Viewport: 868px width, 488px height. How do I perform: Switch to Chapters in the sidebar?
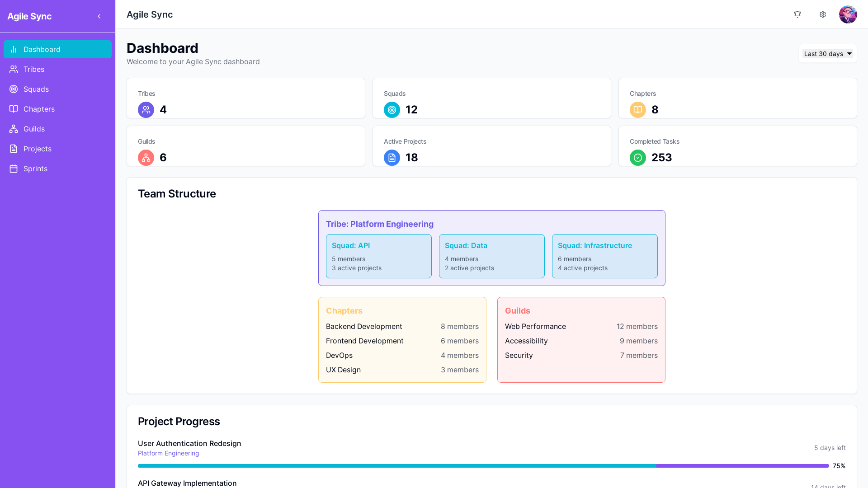(x=57, y=109)
